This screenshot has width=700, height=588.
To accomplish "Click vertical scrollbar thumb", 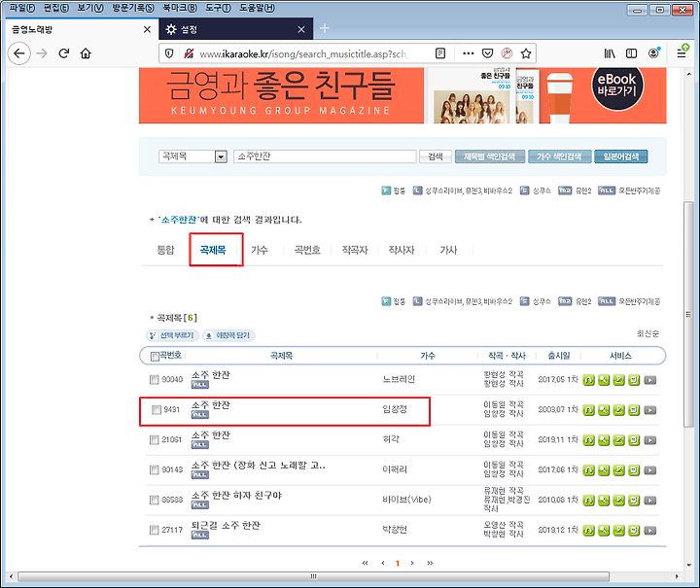I will point(689,315).
